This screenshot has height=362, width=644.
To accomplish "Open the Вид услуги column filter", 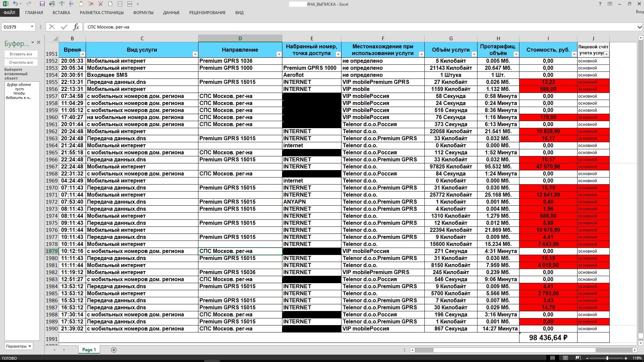I will pyautogui.click(x=195, y=54).
